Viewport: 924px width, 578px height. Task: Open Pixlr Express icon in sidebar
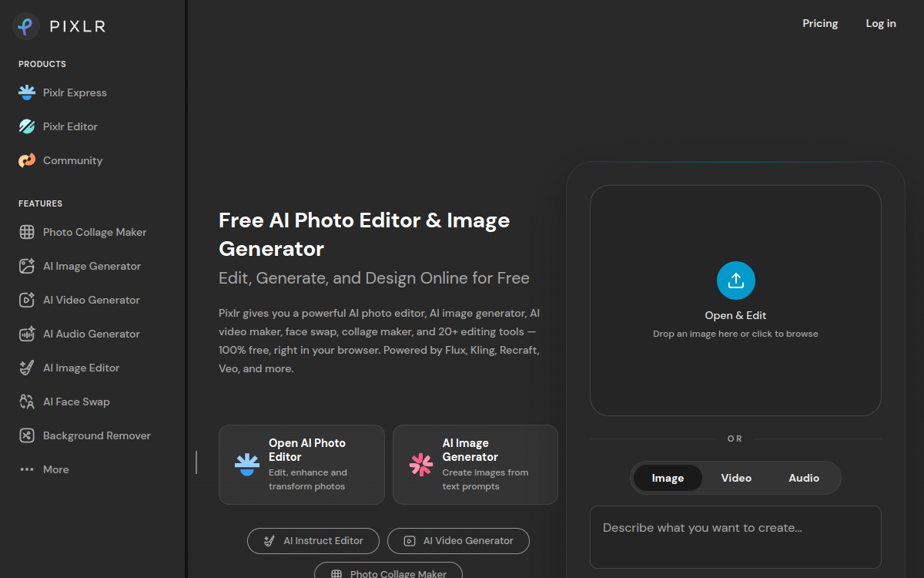point(27,92)
